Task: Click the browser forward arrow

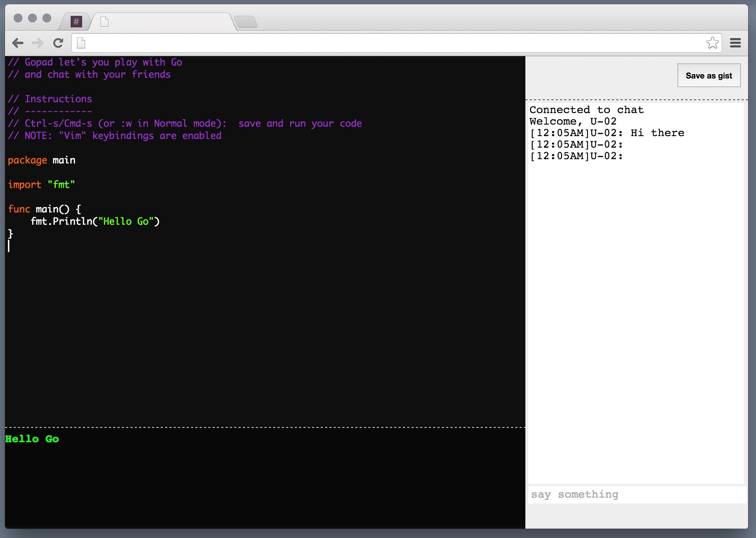Action: coord(37,43)
